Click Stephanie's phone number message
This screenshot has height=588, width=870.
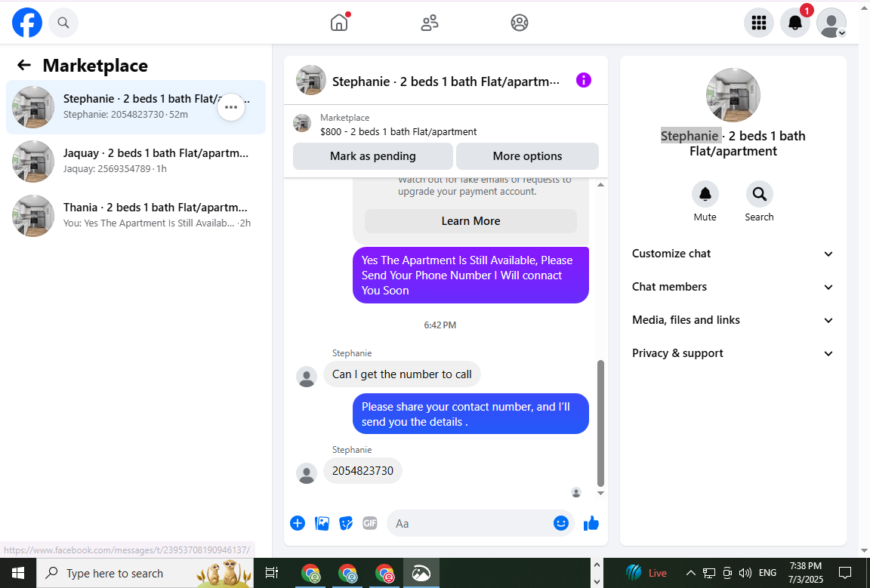362,471
